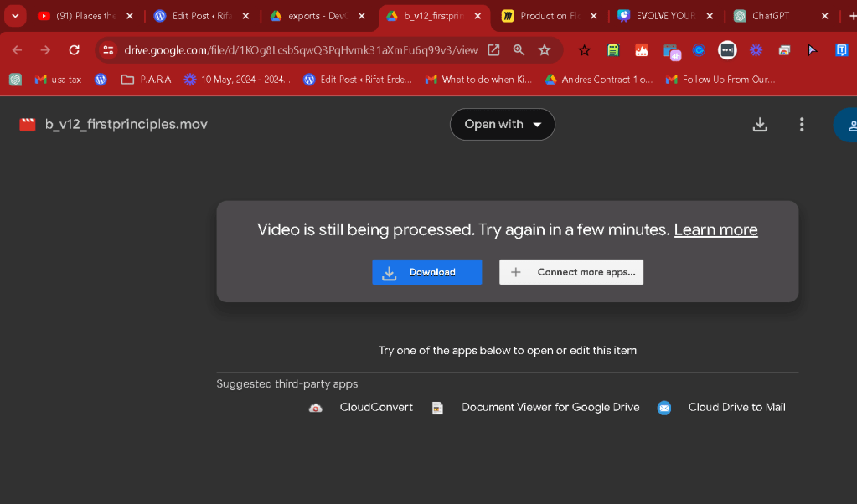This screenshot has width=857, height=504.
Task: Click the blue circular C extension icon
Action: click(x=699, y=50)
